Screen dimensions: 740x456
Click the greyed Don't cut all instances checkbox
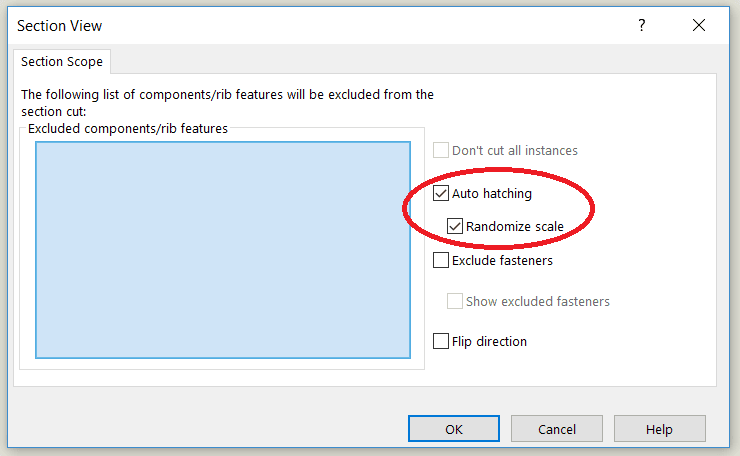click(x=441, y=150)
